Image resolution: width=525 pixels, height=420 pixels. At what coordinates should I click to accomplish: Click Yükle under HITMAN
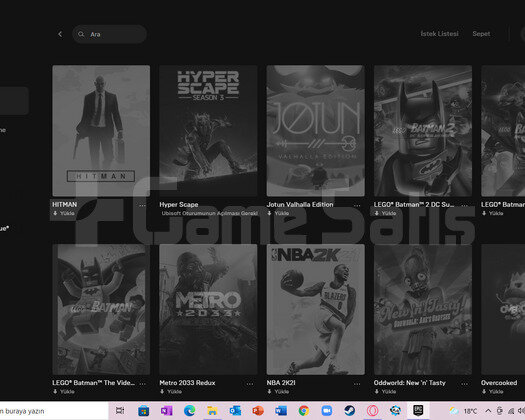click(64, 213)
